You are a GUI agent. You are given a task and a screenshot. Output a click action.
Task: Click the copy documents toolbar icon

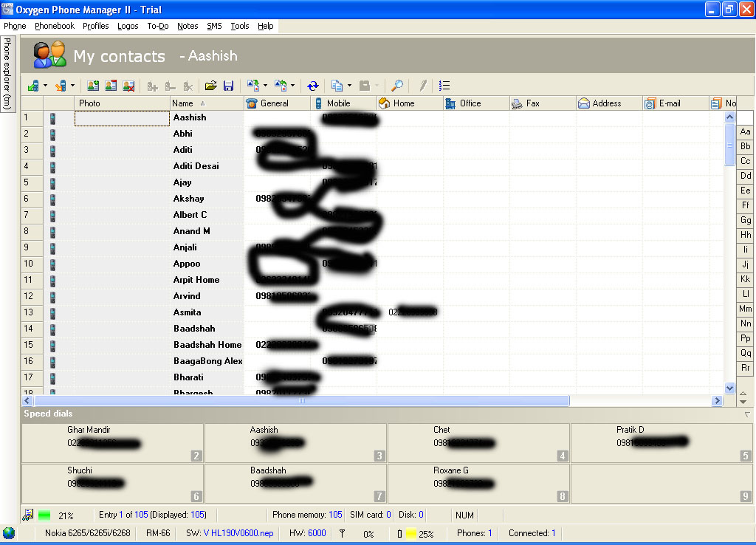tap(337, 86)
